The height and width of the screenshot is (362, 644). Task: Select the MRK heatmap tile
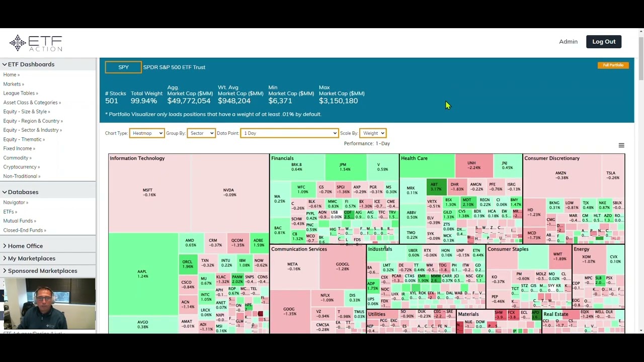pyautogui.click(x=412, y=191)
